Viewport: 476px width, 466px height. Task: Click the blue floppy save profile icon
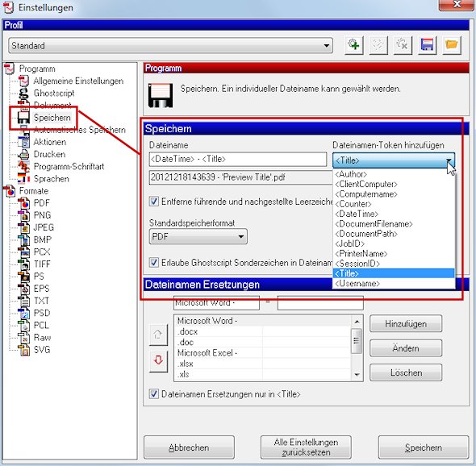pyautogui.click(x=427, y=45)
